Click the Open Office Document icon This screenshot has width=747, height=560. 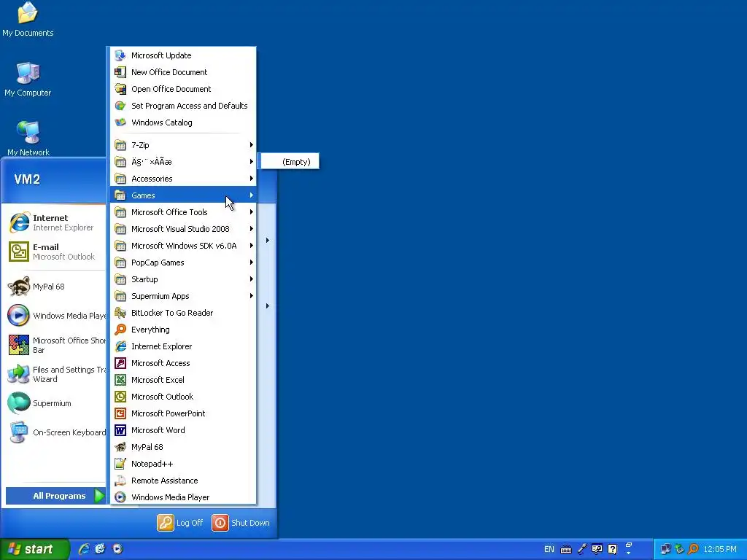120,88
